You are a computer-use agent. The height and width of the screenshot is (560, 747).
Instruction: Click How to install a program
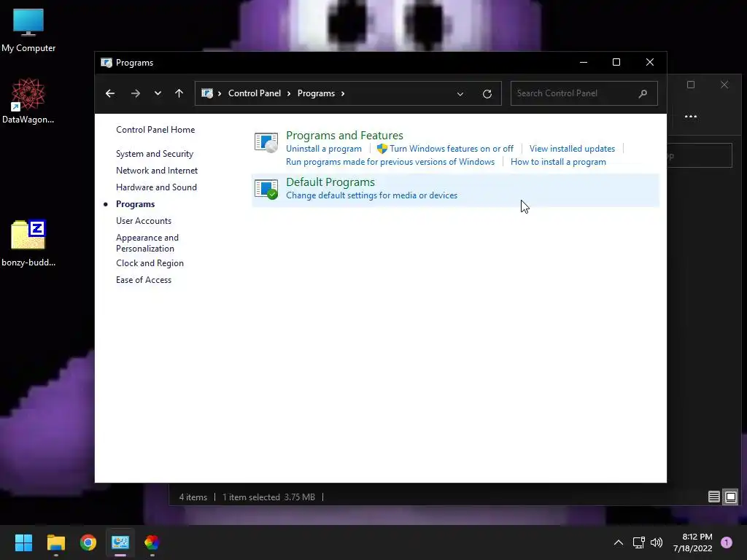pyautogui.click(x=558, y=162)
